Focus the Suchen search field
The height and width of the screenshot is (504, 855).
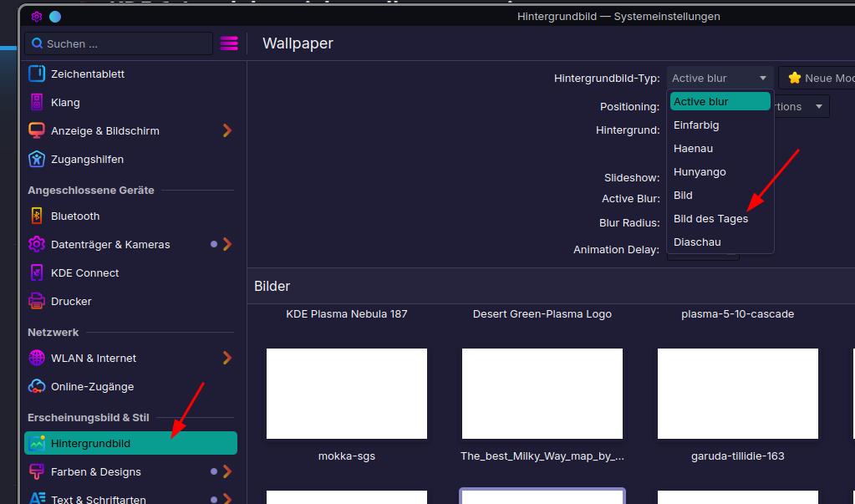(119, 43)
